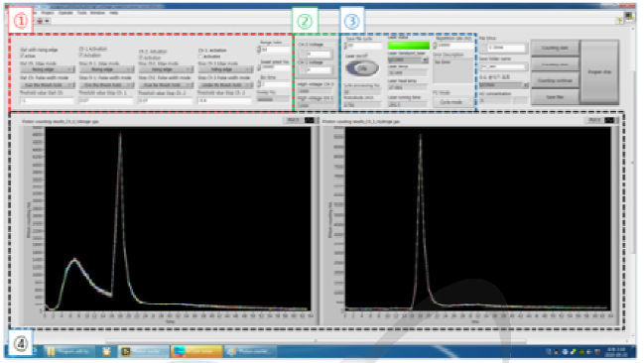Toggle the Laser on/off switch
Screen dimensions: 644x363
click(x=362, y=68)
